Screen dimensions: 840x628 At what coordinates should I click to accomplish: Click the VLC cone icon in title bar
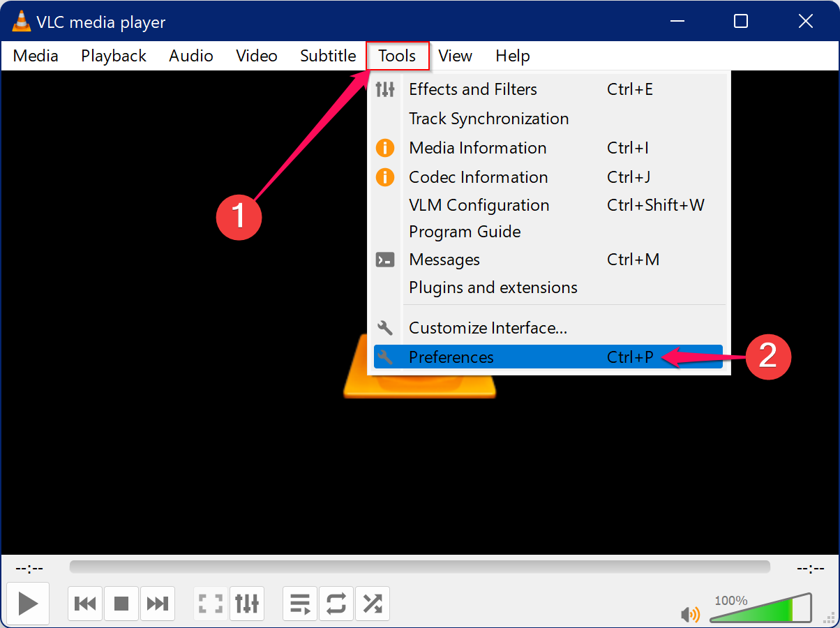[x=22, y=22]
